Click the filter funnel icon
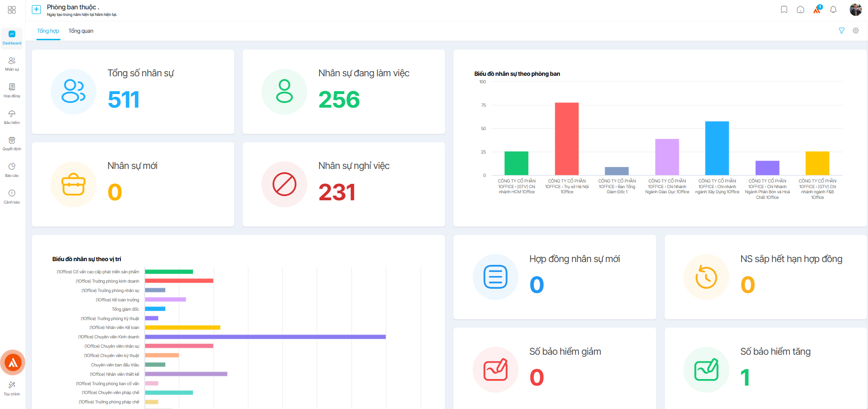This screenshot has height=409, width=868. click(842, 30)
